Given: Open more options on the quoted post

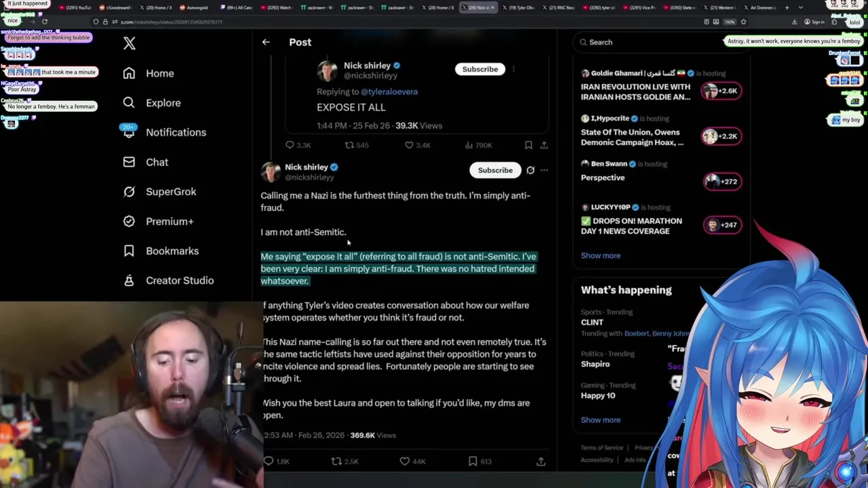Looking at the screenshot, I should [x=514, y=69].
